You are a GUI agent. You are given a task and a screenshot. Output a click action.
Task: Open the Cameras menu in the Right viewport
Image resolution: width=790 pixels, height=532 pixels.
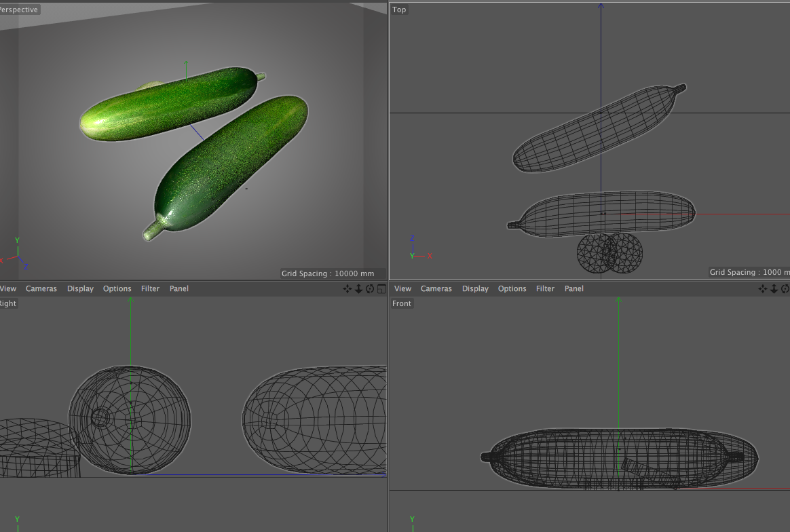(41, 289)
